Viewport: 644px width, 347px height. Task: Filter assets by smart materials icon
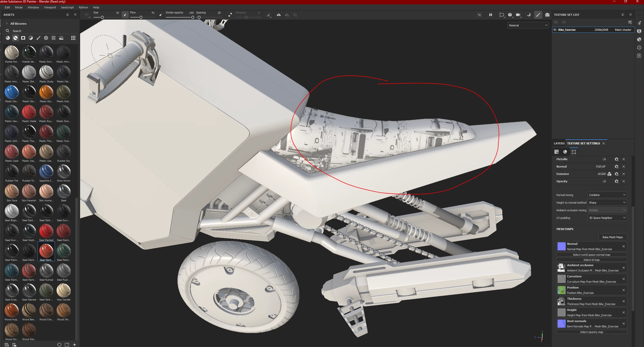pos(16,38)
